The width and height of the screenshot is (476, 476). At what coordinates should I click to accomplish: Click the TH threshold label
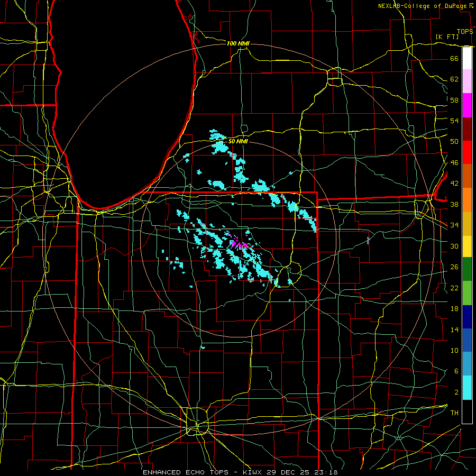tap(454, 413)
